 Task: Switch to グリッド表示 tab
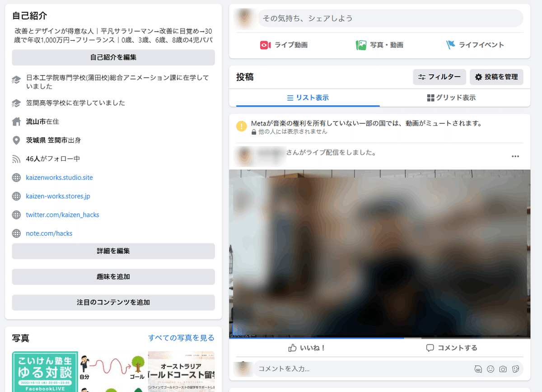451,98
